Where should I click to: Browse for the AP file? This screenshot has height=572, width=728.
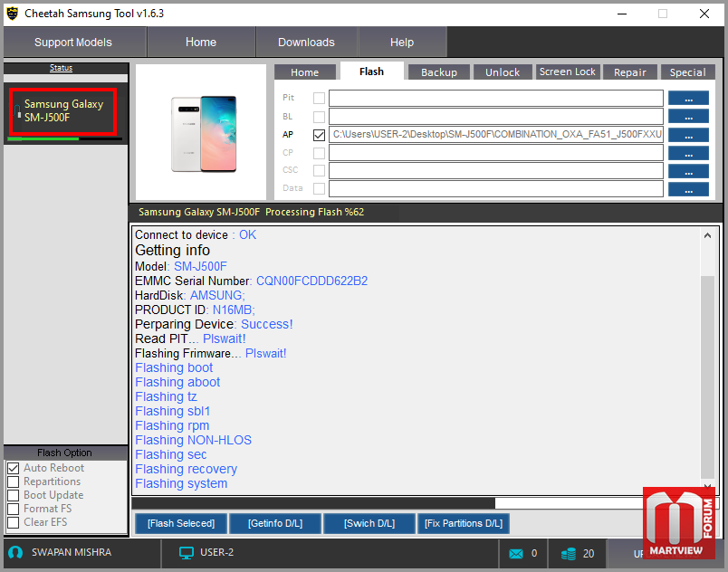[x=688, y=135]
